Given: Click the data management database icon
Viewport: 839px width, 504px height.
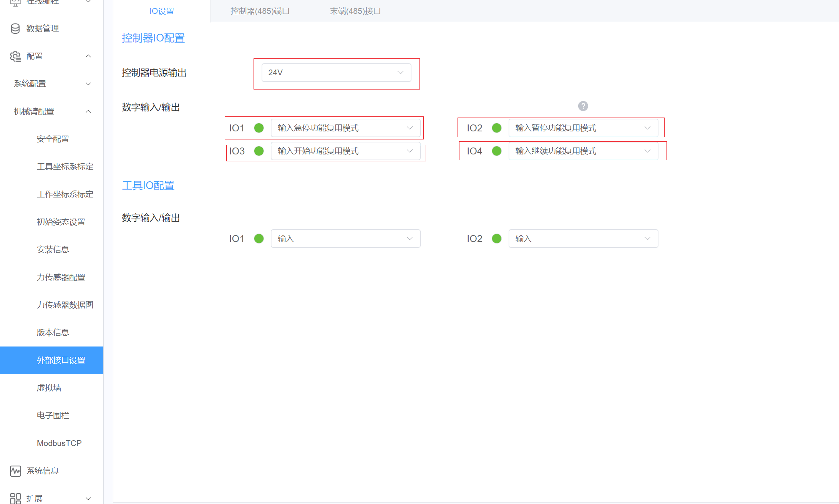Looking at the screenshot, I should [x=15, y=28].
